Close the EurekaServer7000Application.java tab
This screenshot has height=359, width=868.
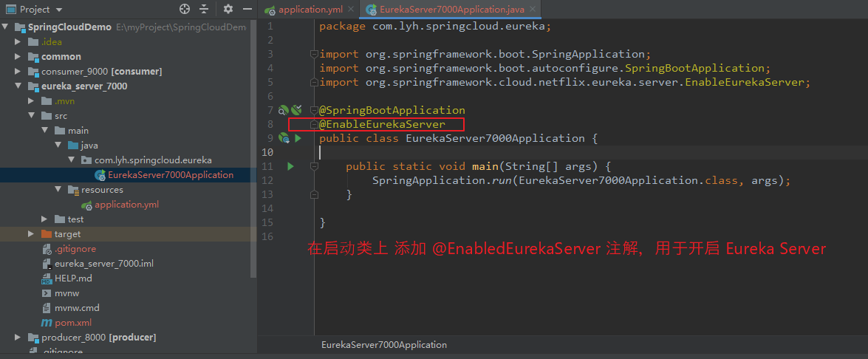[532, 10]
